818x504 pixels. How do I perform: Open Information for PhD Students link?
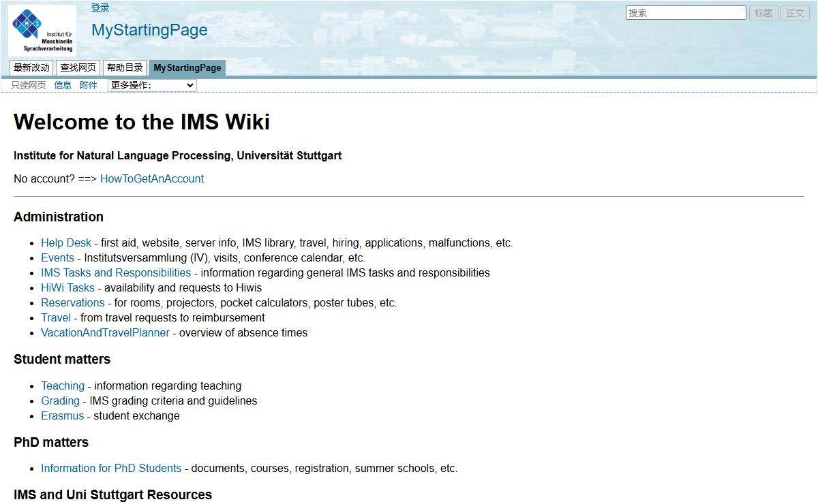(111, 468)
